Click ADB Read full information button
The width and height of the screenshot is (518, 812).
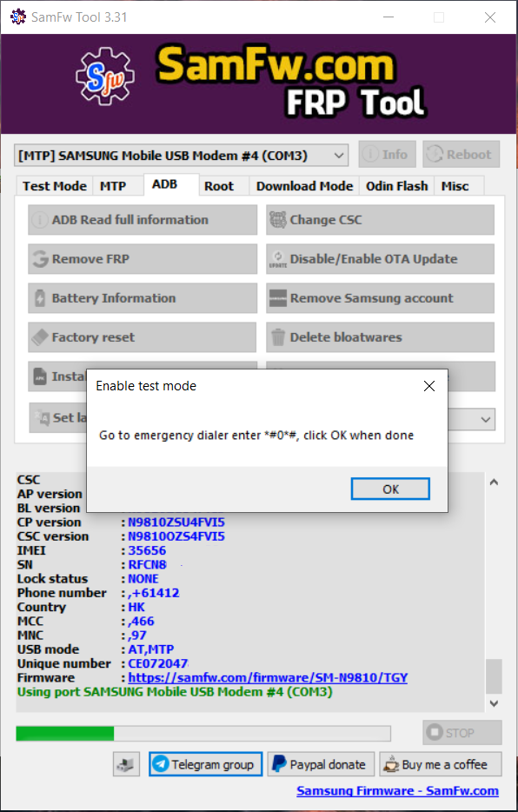click(x=143, y=220)
